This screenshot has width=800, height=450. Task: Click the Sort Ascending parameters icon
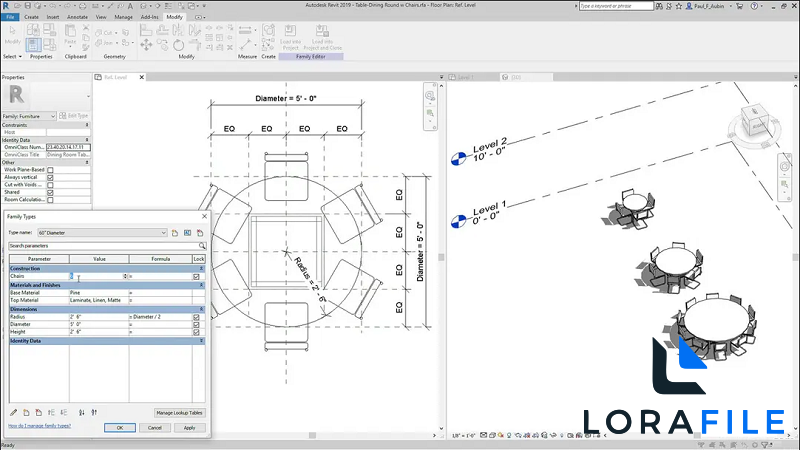coord(82,412)
